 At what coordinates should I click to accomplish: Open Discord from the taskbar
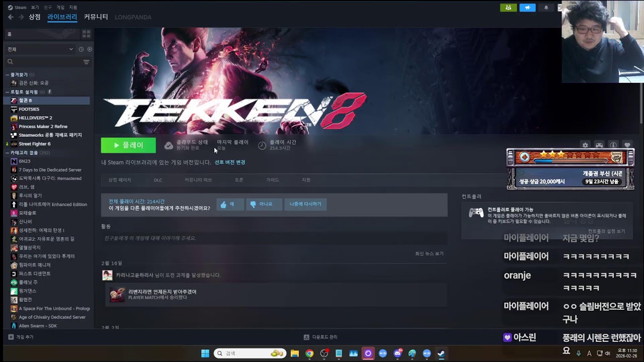coord(397,353)
